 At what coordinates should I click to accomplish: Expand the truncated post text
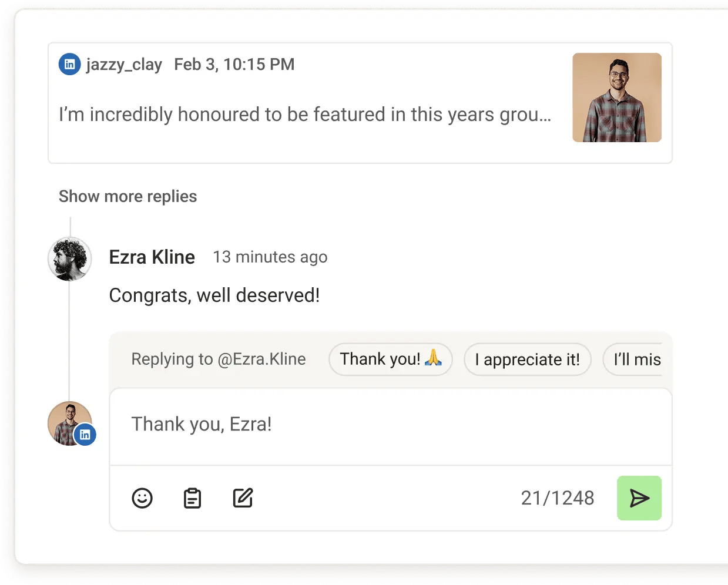pyautogui.click(x=304, y=115)
